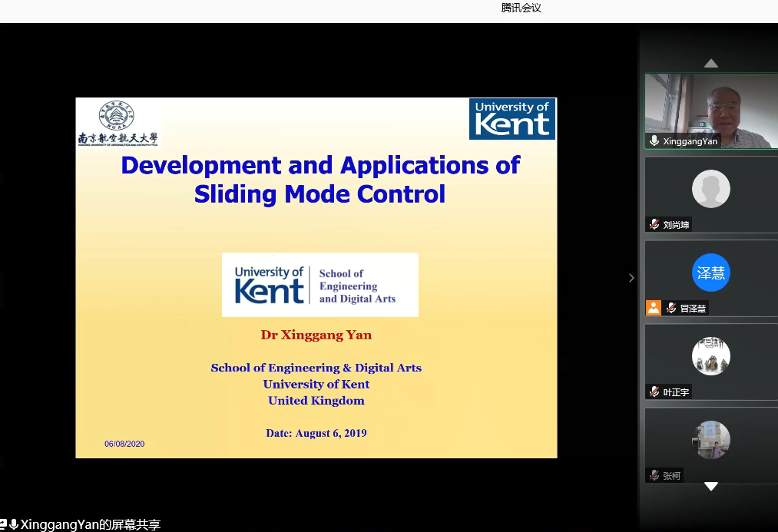
Task: Click the muted mic icon beside 张柯
Action: coord(654,475)
